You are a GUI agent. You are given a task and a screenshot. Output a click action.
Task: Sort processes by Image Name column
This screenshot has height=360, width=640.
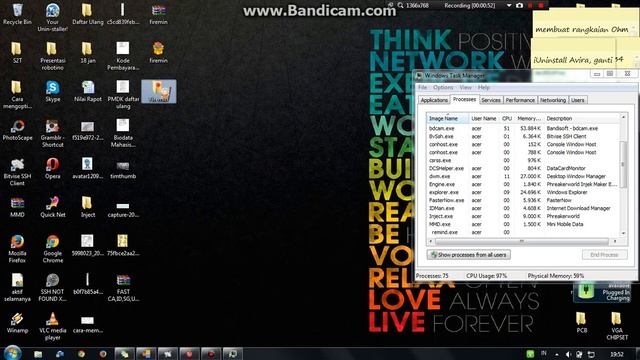point(448,118)
